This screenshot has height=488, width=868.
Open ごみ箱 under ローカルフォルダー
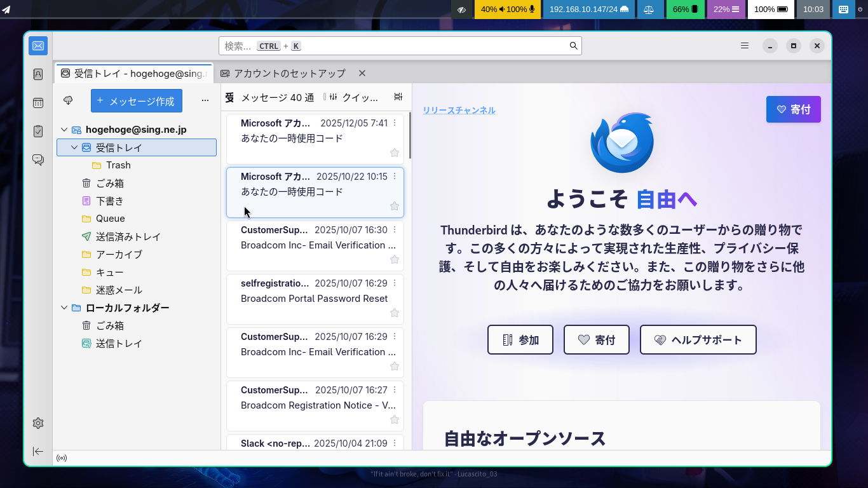click(137, 325)
